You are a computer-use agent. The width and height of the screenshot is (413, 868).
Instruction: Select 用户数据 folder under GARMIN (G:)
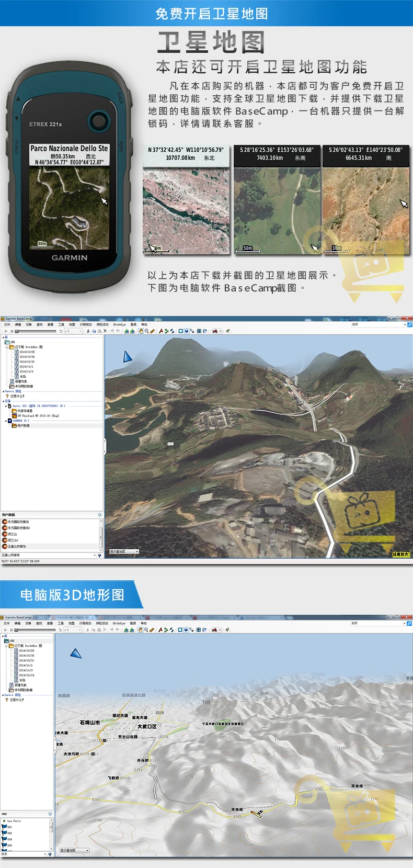(21, 426)
